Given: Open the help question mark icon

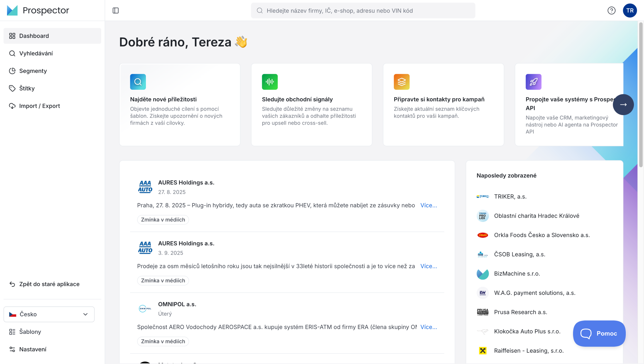Looking at the screenshot, I should 611,11.
